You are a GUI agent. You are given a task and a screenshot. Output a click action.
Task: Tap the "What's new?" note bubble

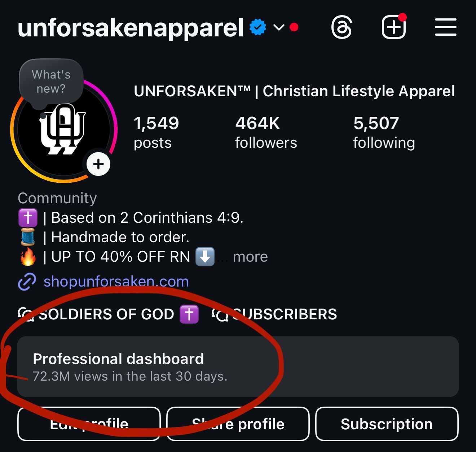tap(51, 82)
